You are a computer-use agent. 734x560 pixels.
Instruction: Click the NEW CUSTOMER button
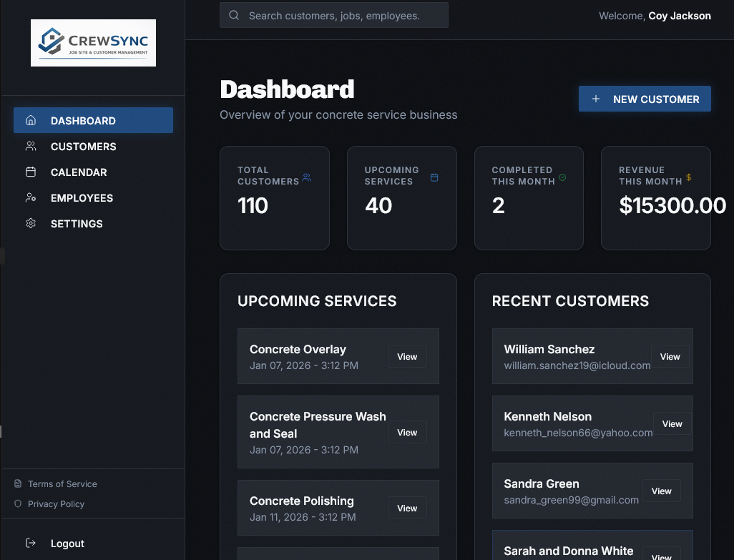(645, 99)
